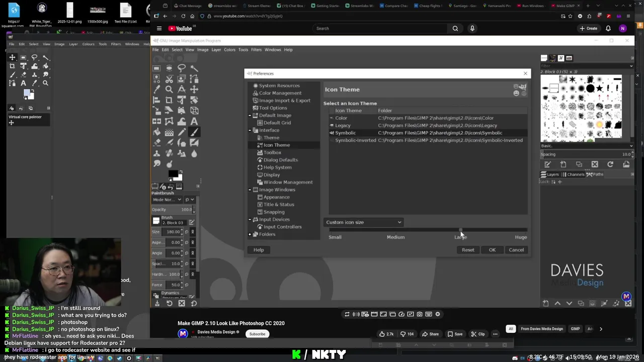Select Toolbox in Preferences tree

[272, 152]
